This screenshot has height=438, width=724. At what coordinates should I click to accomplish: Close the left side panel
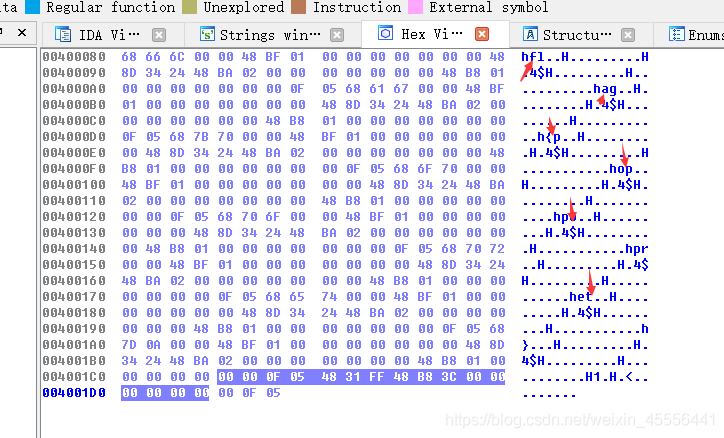point(22,32)
